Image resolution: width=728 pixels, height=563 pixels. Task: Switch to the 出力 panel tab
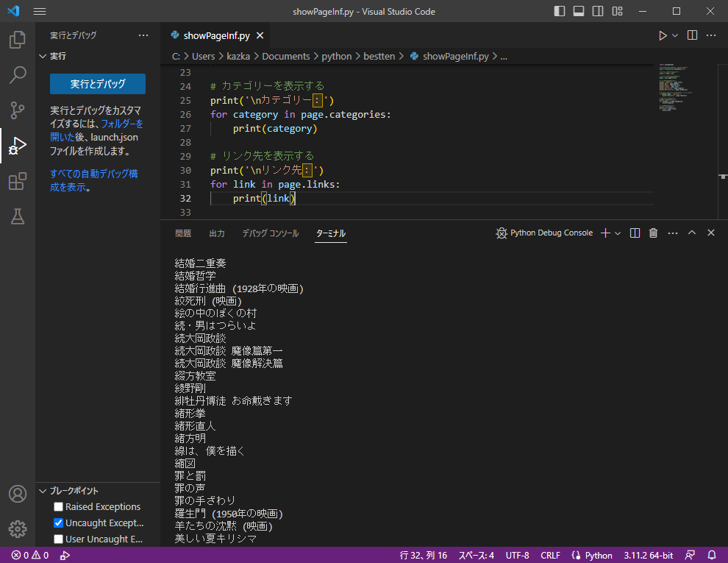coord(217,233)
